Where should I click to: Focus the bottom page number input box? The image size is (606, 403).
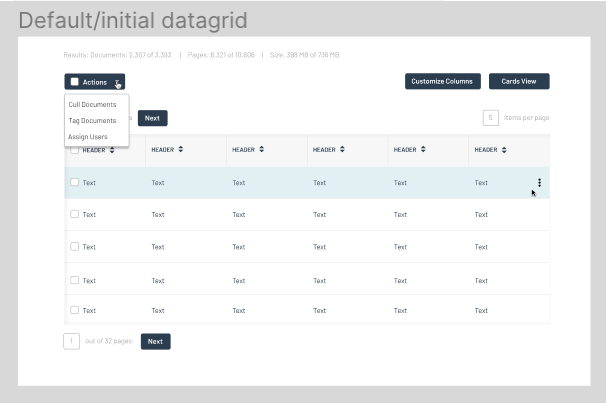point(72,341)
